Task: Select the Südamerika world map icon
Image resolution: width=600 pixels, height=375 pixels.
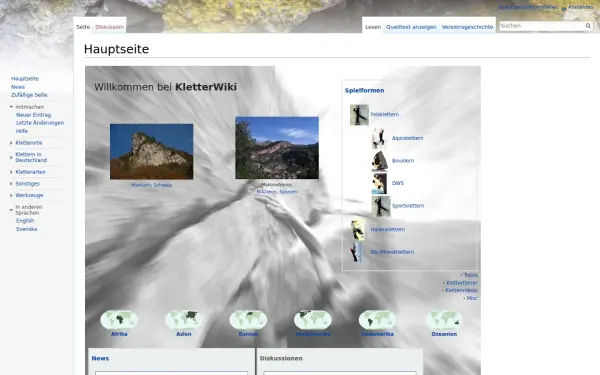Action: [x=378, y=320]
